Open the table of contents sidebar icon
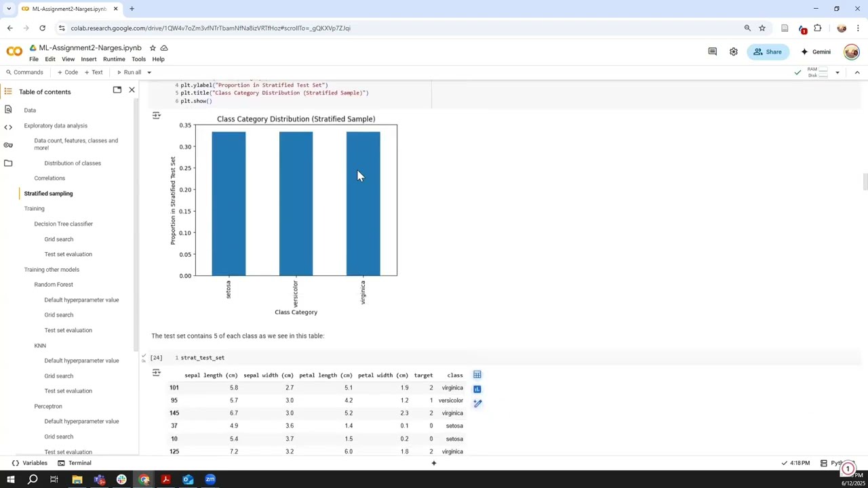Screen dimensions: 868x488 coord(8,91)
